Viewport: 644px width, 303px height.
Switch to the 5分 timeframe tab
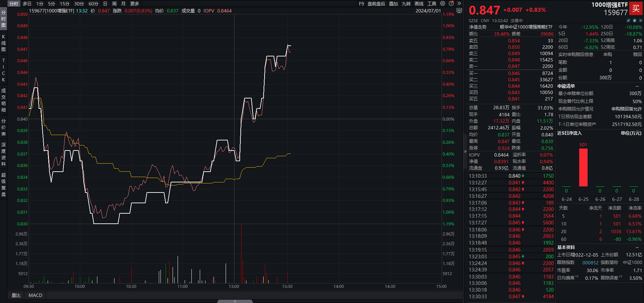click(x=51, y=4)
